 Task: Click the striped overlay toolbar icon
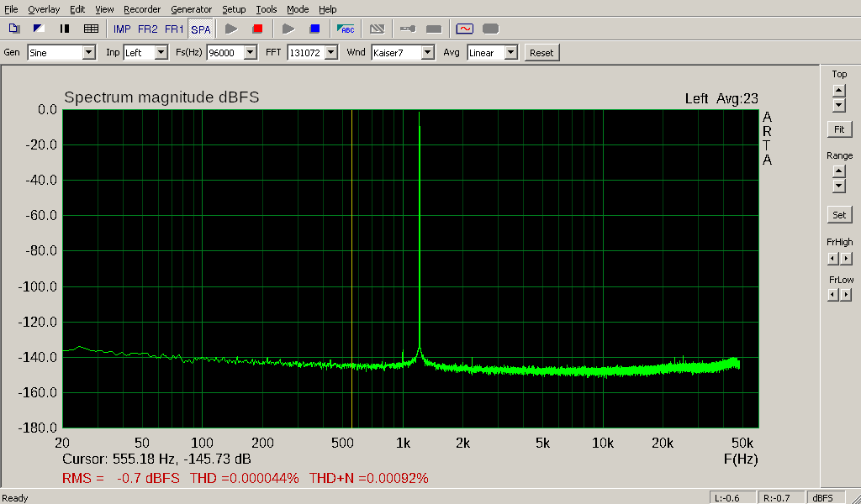tap(377, 29)
